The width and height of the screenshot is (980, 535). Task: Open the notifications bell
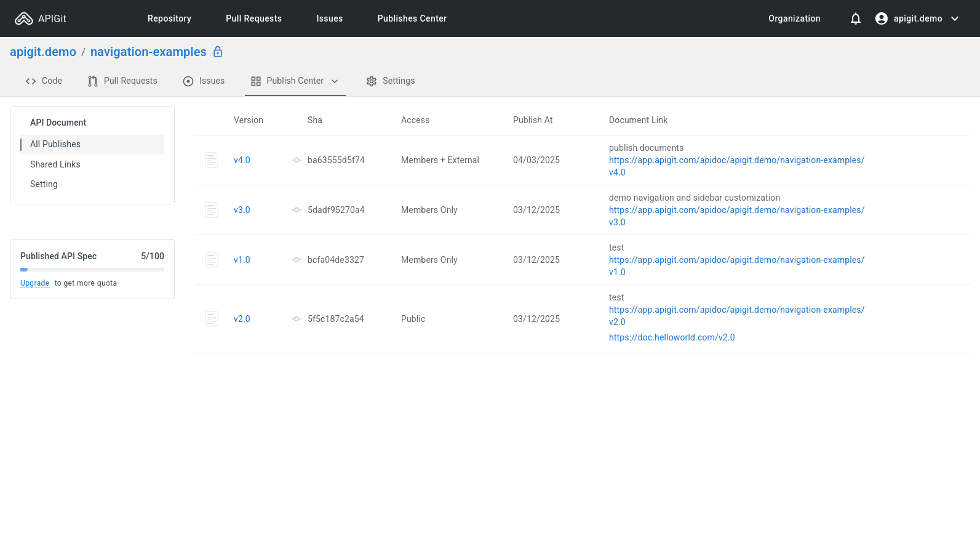[x=855, y=18]
